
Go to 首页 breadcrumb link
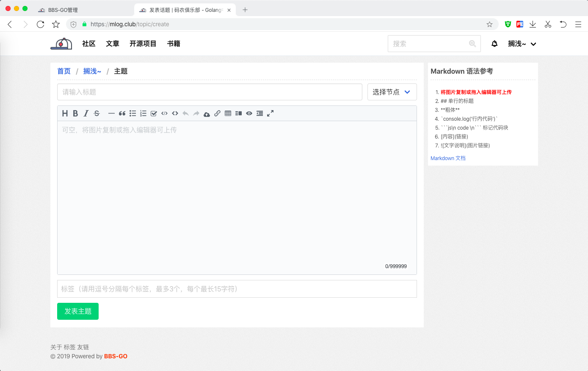[64, 71]
